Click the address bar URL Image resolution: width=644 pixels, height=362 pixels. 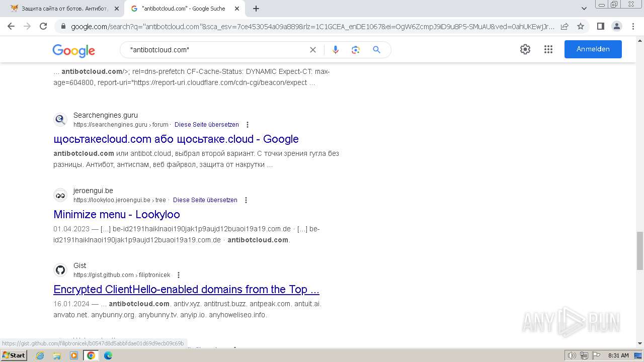click(312, 26)
